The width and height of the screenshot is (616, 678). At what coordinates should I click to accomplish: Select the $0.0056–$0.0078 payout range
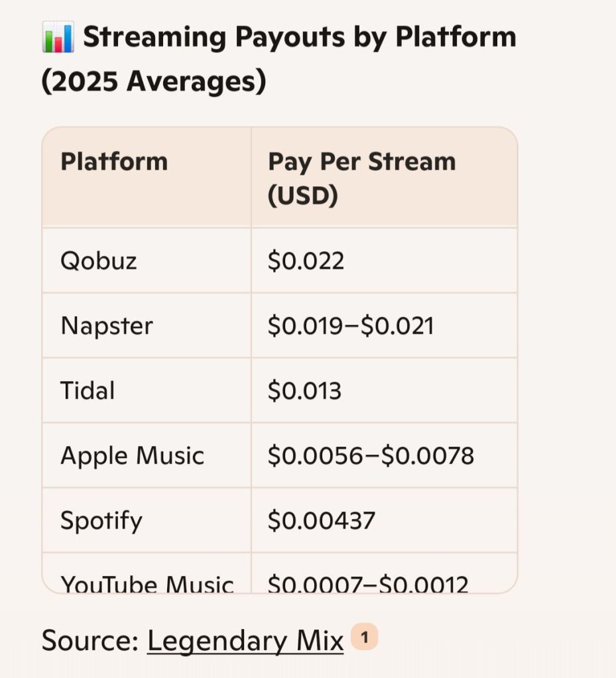pos(371,455)
